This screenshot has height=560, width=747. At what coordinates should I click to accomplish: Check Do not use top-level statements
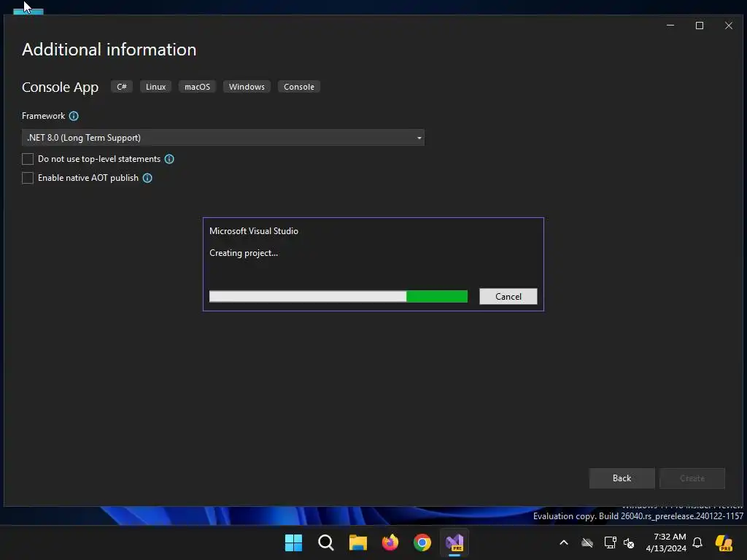click(x=28, y=159)
